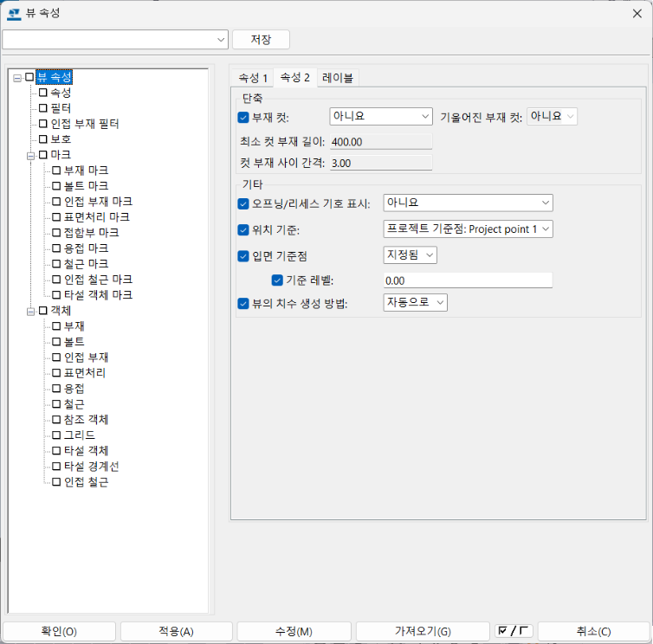Collapse the 객체 tree branch

[x=30, y=311]
